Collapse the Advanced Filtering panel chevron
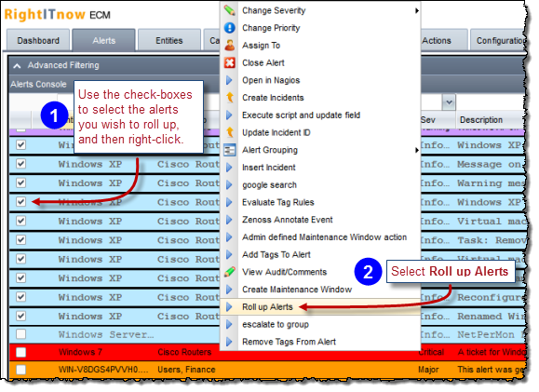 pos(17,65)
